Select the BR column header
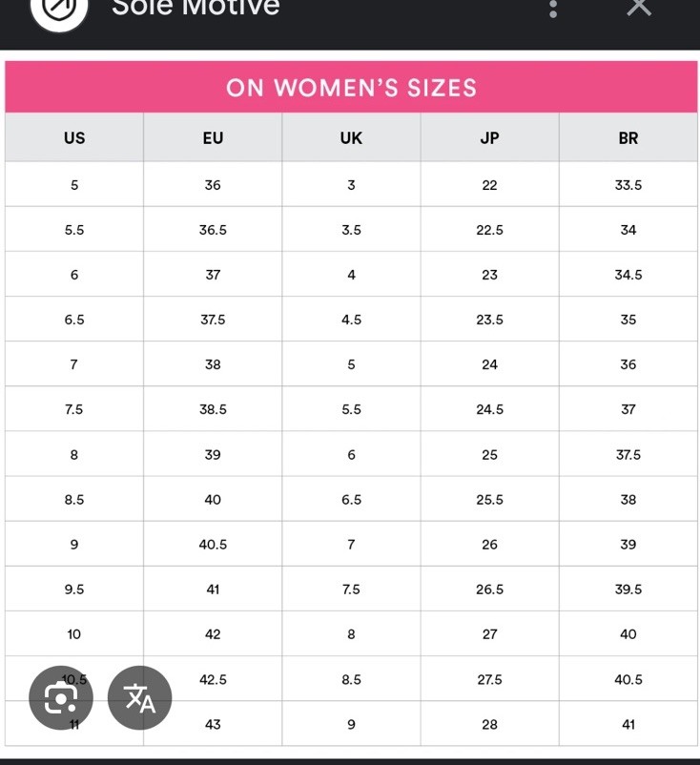The image size is (700, 765). pyautogui.click(x=628, y=137)
